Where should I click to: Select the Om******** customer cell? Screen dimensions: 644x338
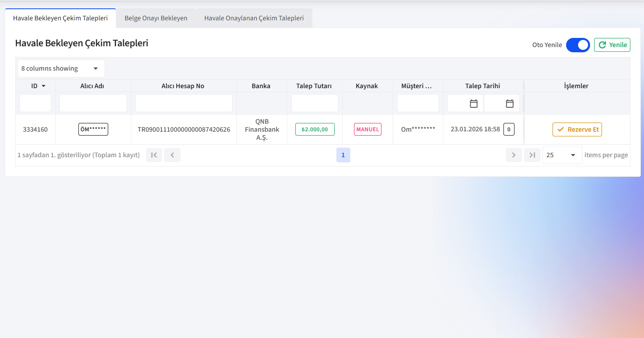(x=418, y=129)
